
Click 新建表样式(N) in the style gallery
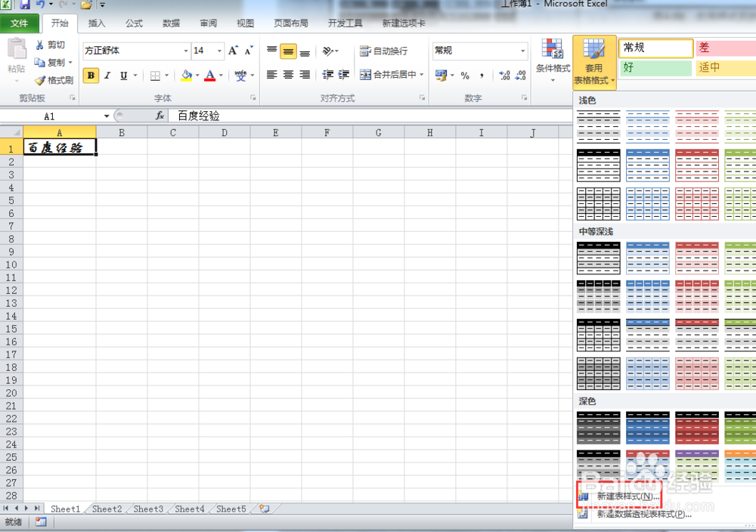(x=627, y=496)
